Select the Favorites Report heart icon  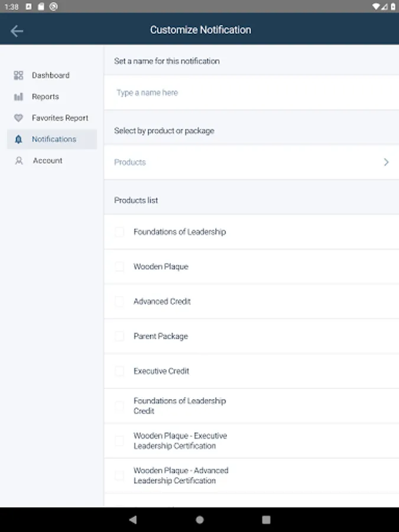pyautogui.click(x=18, y=118)
